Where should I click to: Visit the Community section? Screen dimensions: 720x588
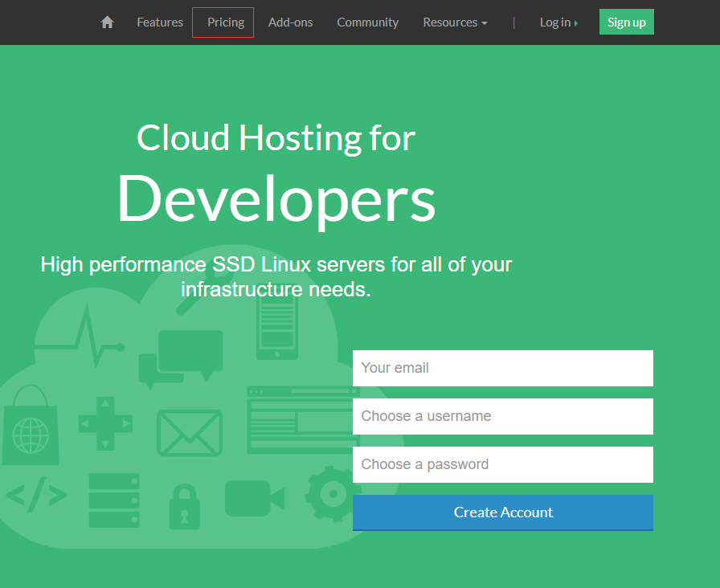pos(367,22)
